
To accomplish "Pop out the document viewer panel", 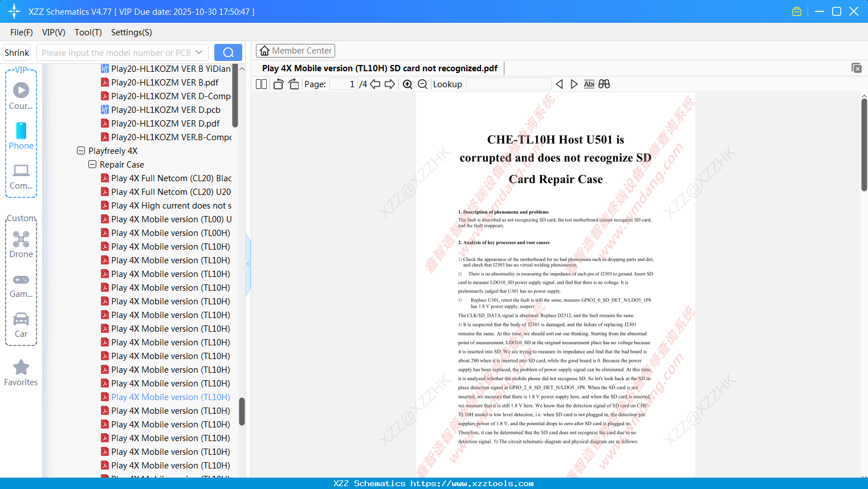I will tap(857, 68).
